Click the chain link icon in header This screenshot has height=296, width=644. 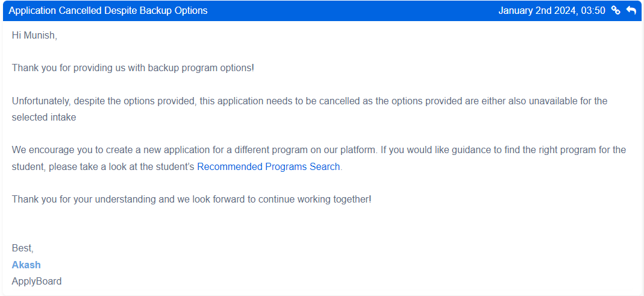[615, 11]
